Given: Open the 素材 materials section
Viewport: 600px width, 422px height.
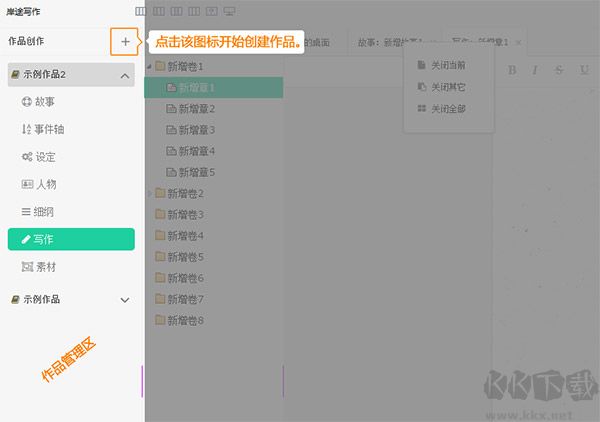Looking at the screenshot, I should (x=39, y=267).
